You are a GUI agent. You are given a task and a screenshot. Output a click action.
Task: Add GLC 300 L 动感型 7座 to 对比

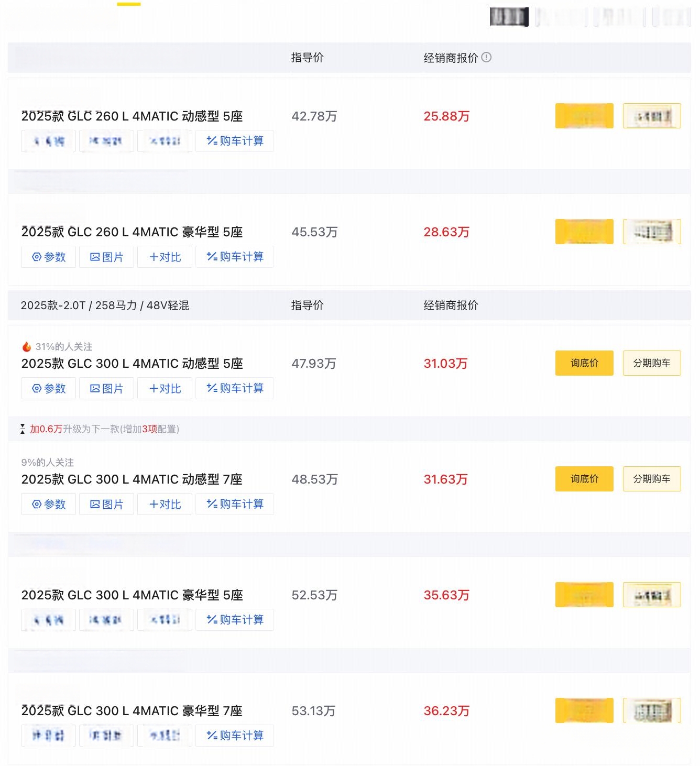[165, 504]
